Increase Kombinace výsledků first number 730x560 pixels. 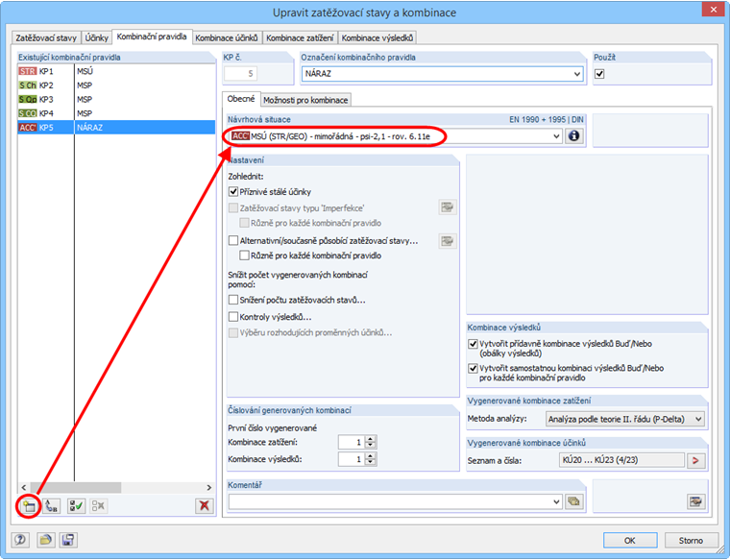click(370, 456)
